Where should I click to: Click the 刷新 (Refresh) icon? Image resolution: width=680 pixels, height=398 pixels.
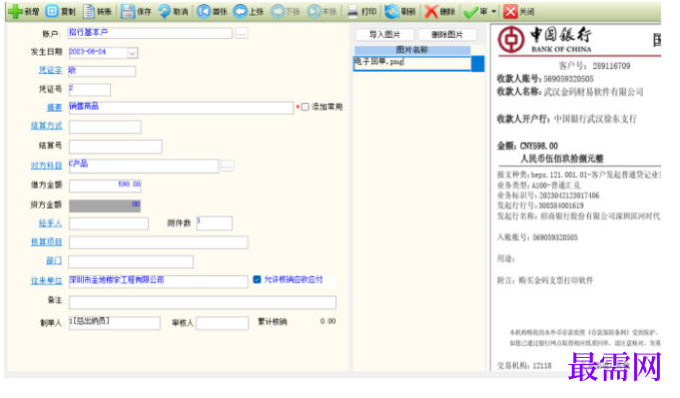tap(392, 11)
